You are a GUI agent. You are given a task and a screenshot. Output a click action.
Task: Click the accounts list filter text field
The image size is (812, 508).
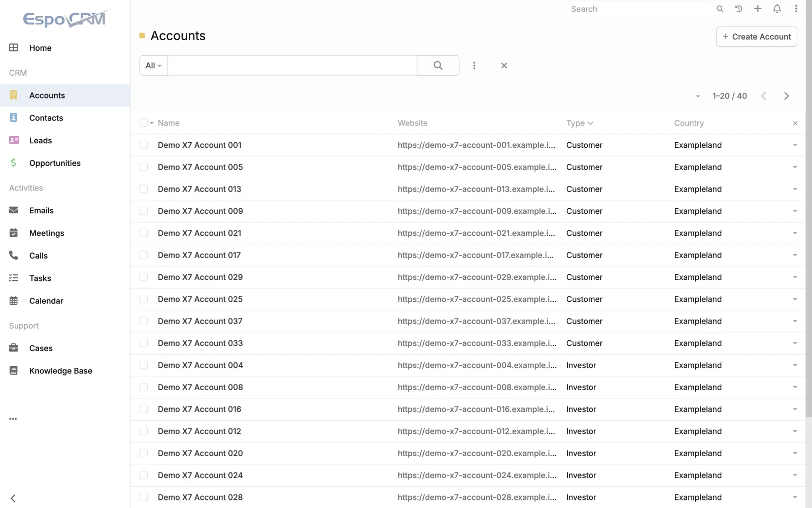(292, 66)
